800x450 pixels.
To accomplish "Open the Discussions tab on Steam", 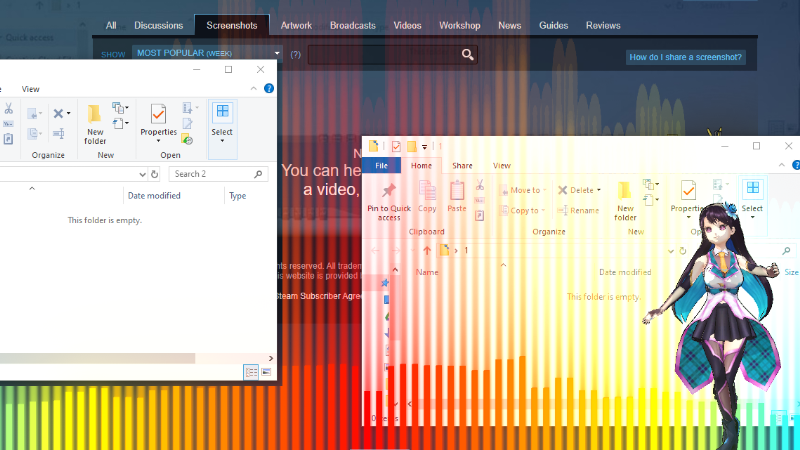I will pos(159,26).
